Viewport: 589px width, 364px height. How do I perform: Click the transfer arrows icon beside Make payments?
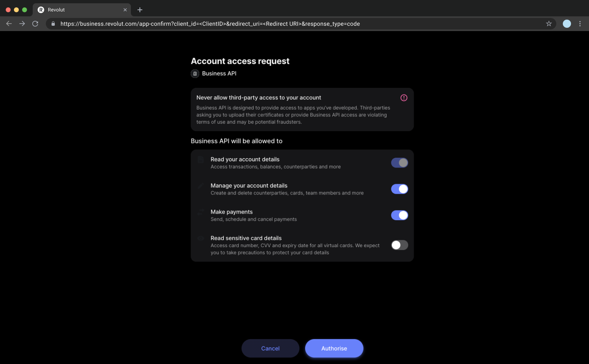pyautogui.click(x=200, y=212)
